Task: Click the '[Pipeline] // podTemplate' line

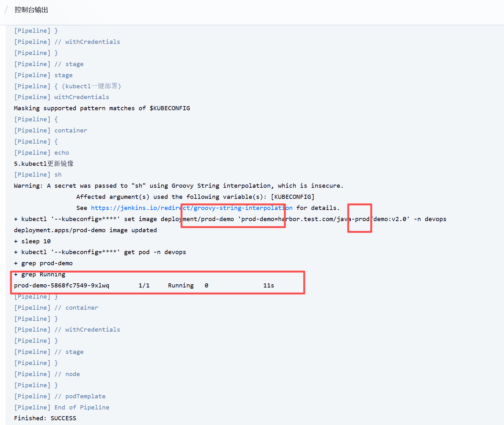Action: [x=60, y=396]
